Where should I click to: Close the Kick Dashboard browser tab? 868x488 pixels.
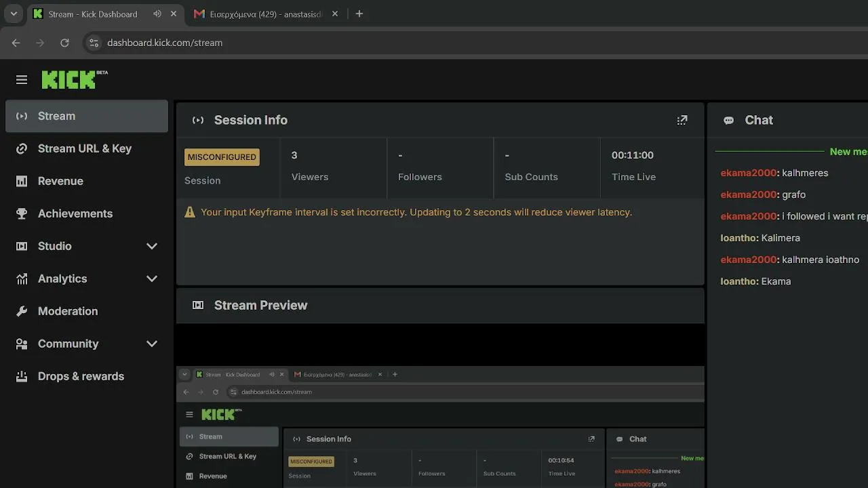172,14
